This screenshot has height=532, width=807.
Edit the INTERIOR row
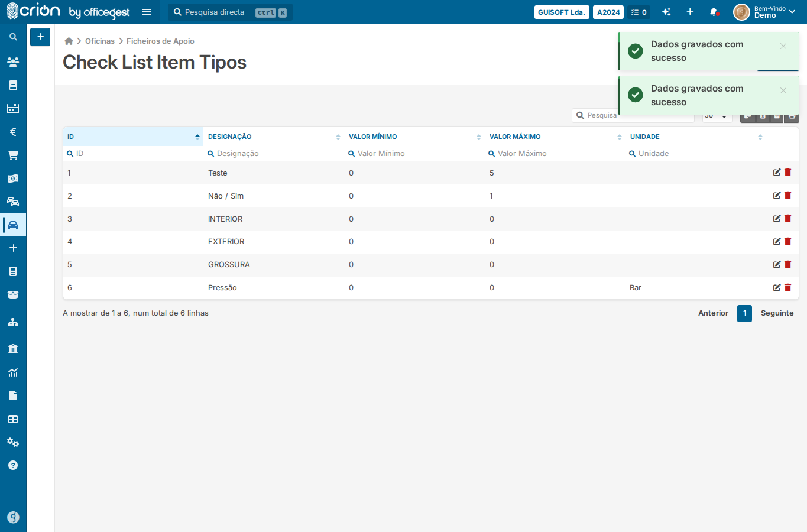click(777, 219)
